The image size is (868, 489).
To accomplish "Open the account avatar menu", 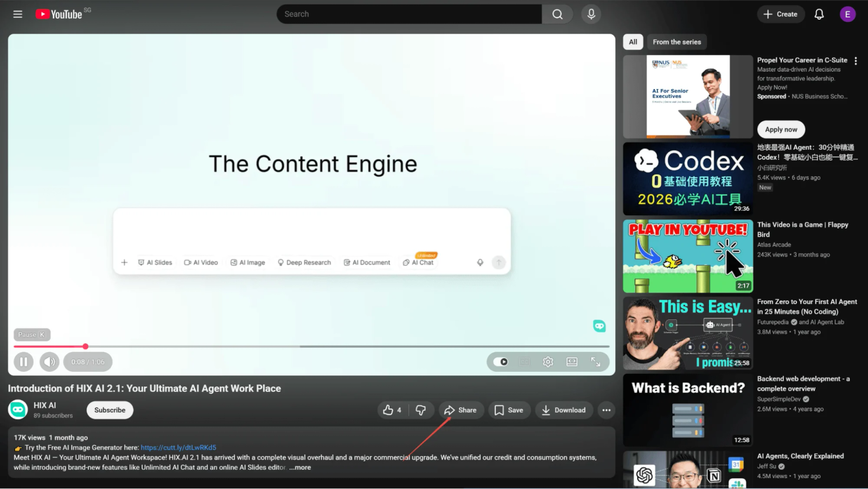I will [847, 14].
